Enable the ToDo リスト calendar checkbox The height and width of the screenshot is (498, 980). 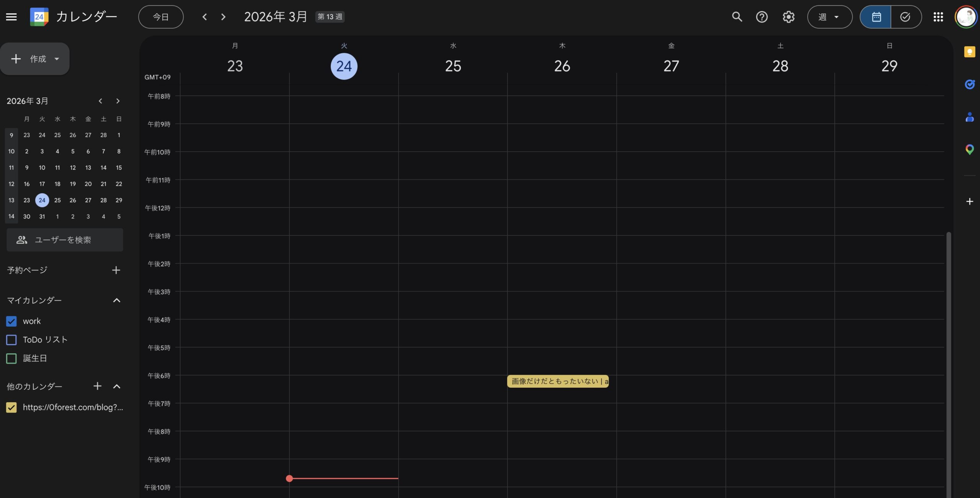11,340
